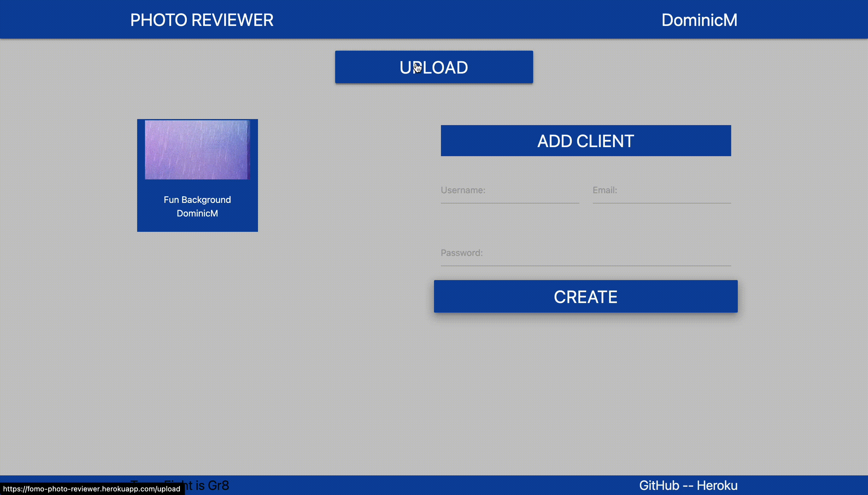The width and height of the screenshot is (868, 495).
Task: Click blue card area below DominicM label
Action: (x=197, y=225)
